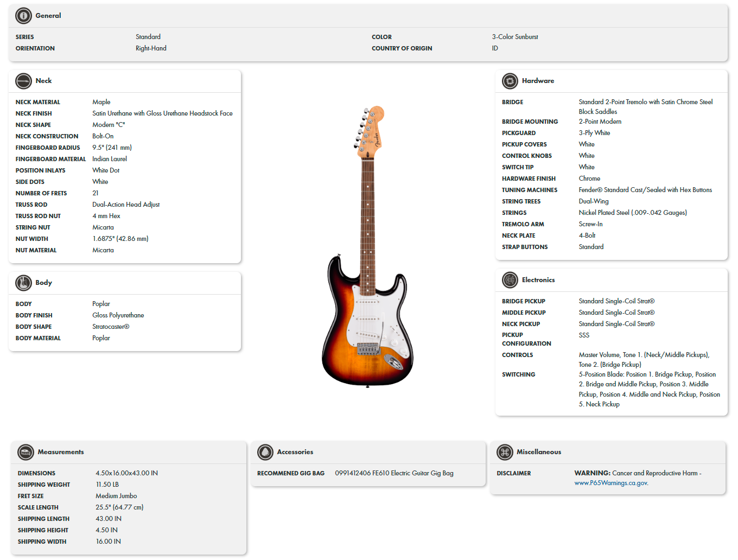Viewport: 738px width, 560px height.
Task: Click the Right-Hand orientation value
Action: click(151, 48)
